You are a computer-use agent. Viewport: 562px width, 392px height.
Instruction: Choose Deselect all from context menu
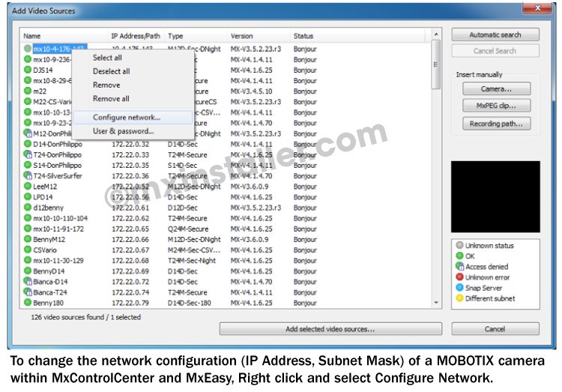click(x=133, y=71)
